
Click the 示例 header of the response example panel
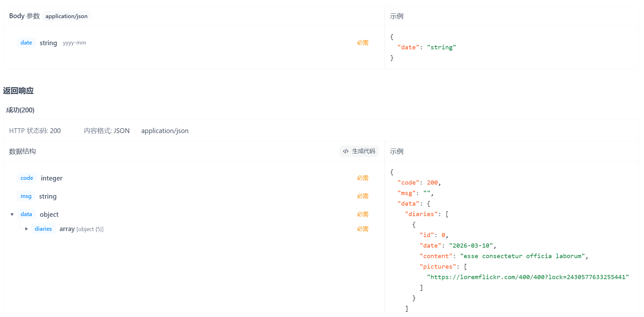click(x=397, y=151)
